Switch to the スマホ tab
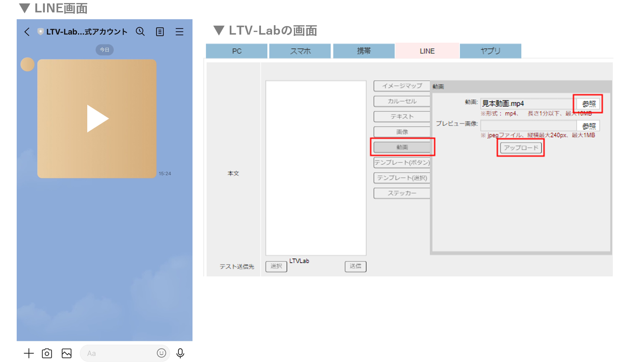 [x=300, y=51]
